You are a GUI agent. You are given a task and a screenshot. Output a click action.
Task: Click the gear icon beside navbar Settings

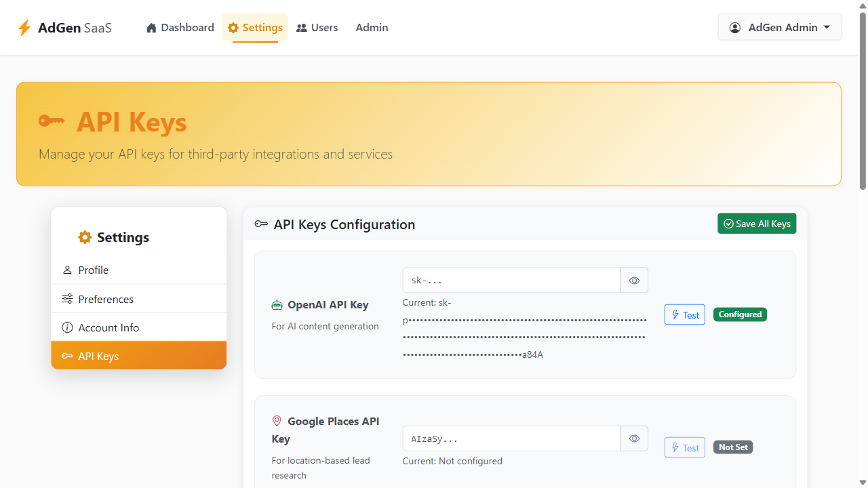click(233, 28)
